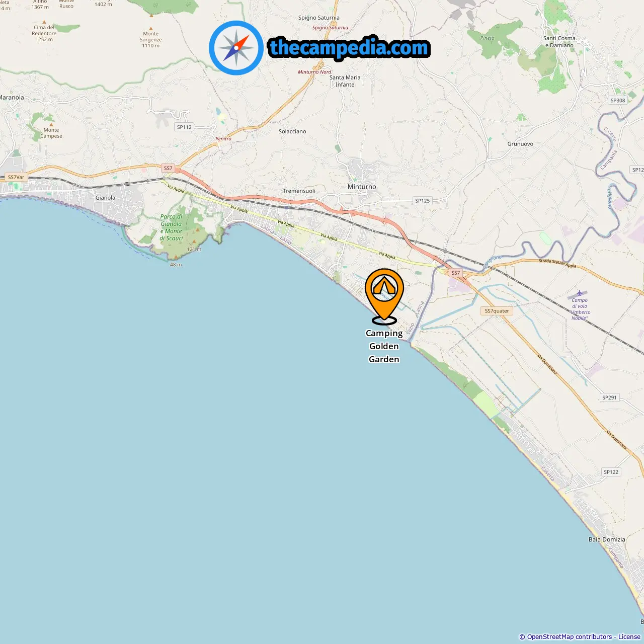Click the airfield plane icon
The width and height of the screenshot is (644, 644).
coord(580,293)
